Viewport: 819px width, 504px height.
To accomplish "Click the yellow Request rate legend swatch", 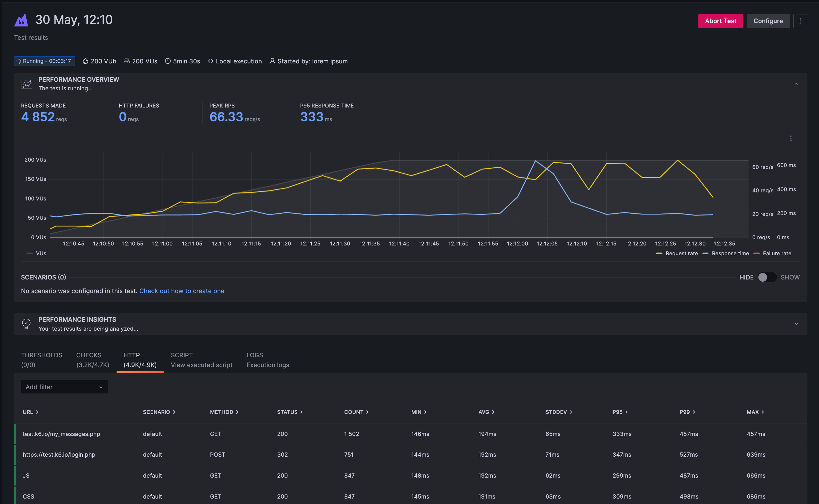I will (x=659, y=253).
